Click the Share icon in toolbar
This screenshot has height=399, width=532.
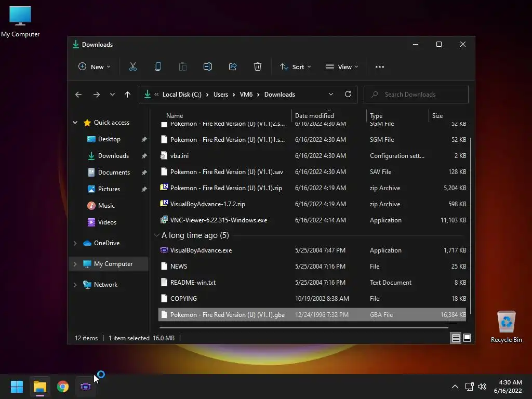pyautogui.click(x=233, y=67)
